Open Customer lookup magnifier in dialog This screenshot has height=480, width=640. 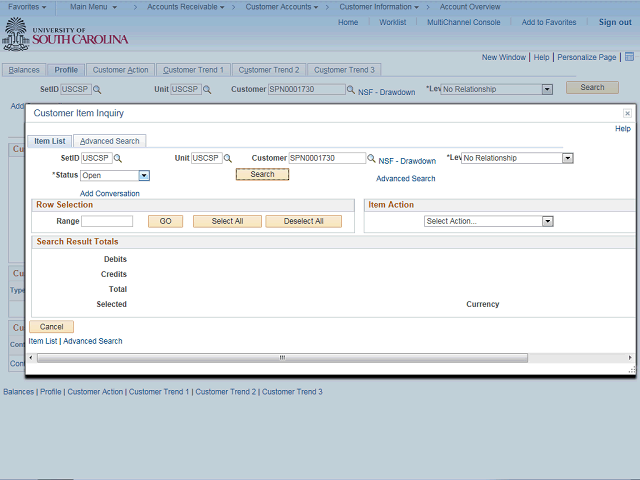click(x=371, y=158)
